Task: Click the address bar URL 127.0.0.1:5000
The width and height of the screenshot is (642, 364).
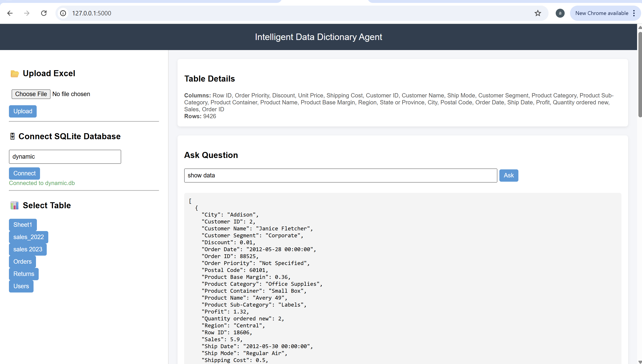Action: tap(91, 13)
